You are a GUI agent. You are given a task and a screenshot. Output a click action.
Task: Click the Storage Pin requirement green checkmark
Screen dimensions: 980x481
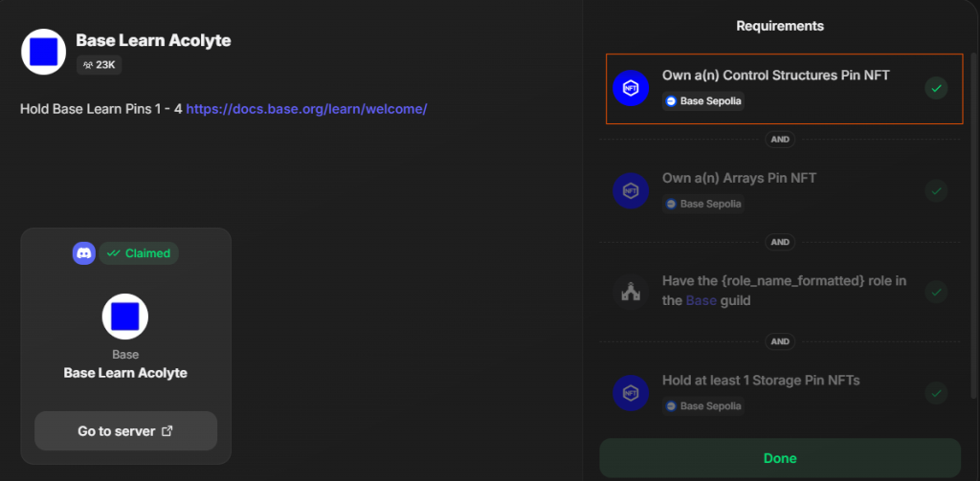936,393
